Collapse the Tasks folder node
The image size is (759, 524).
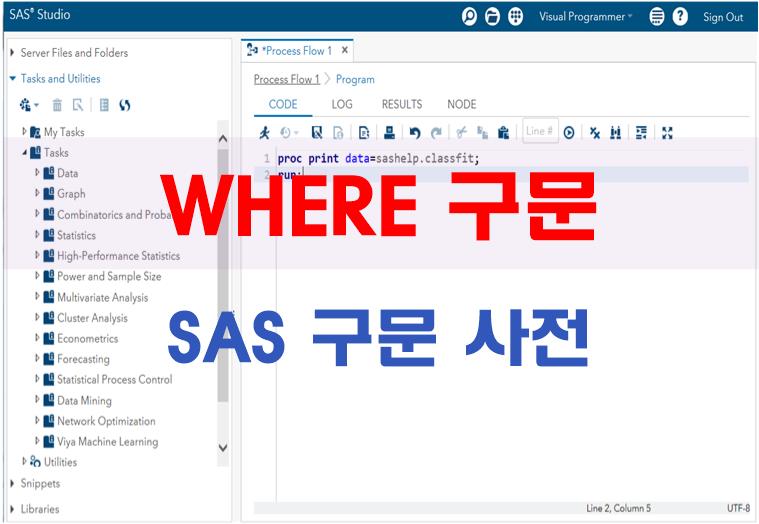[x=24, y=152]
